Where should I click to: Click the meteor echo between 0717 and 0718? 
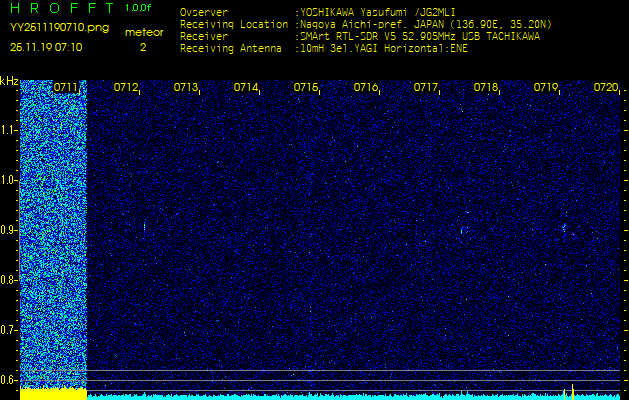point(464,230)
